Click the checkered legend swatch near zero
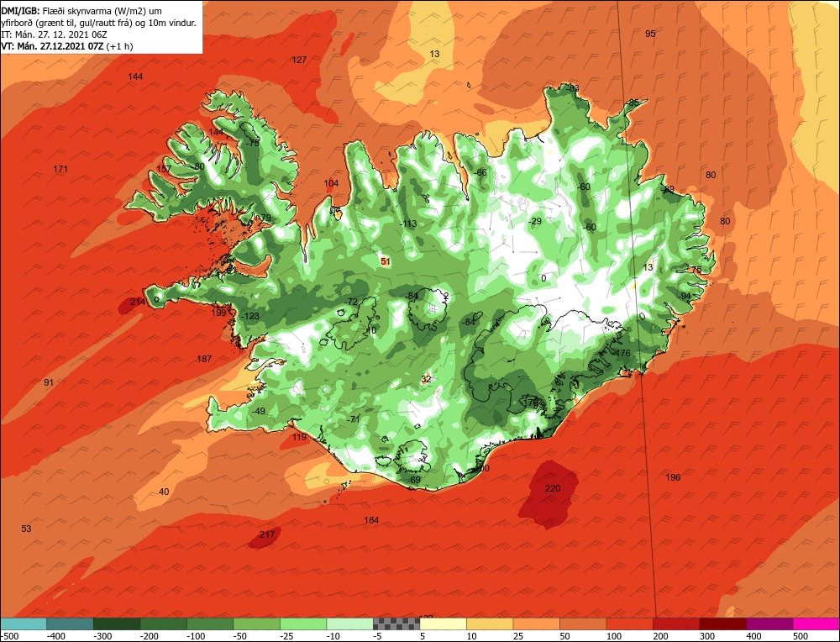 396,624
